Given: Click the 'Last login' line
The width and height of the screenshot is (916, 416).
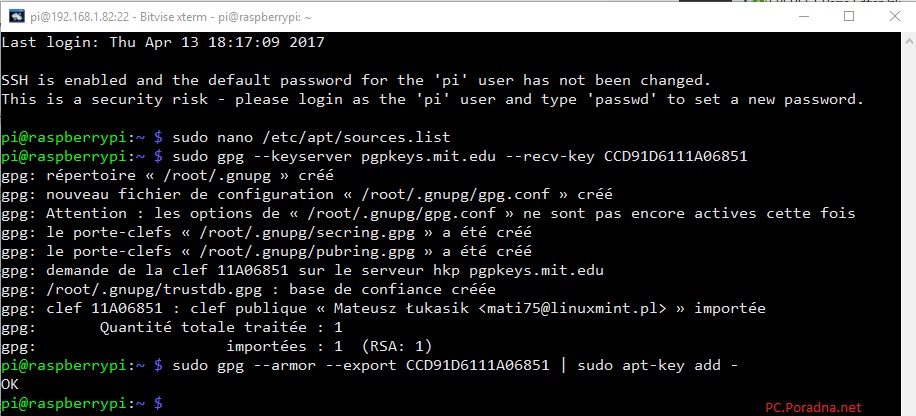Looking at the screenshot, I should coord(163,43).
